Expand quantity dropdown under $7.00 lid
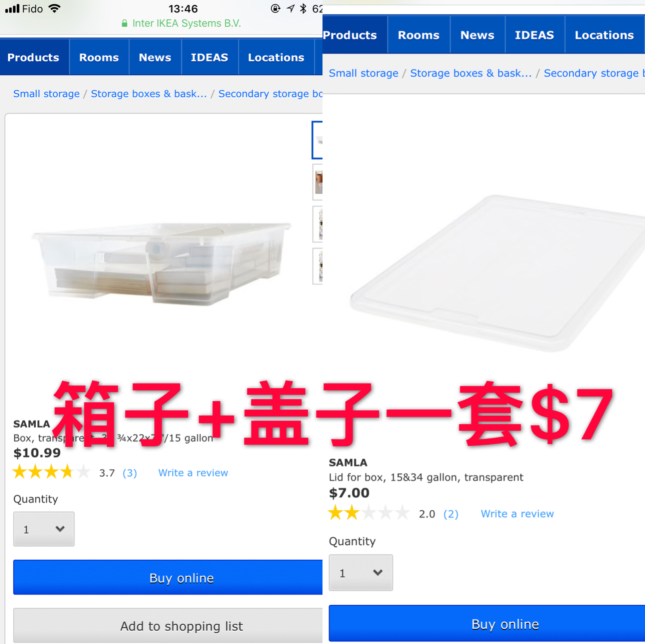Viewport: 645px width, 644px height. [361, 573]
